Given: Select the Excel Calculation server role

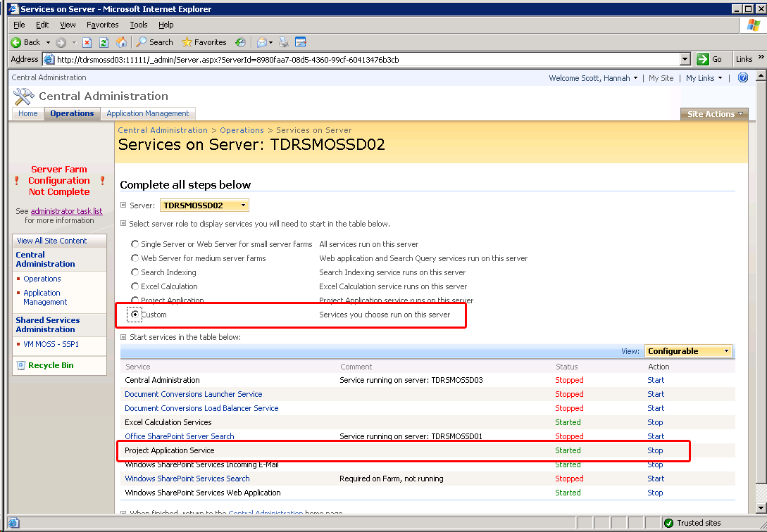Looking at the screenshot, I should click(x=135, y=287).
